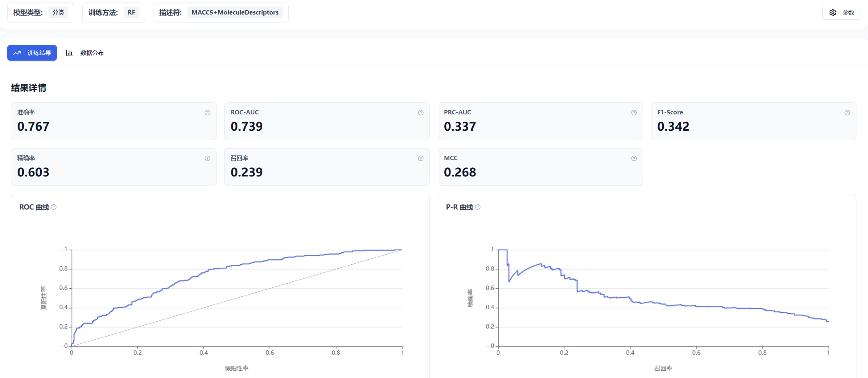Click the RF training method tag
The image size is (868, 378).
(x=131, y=13)
